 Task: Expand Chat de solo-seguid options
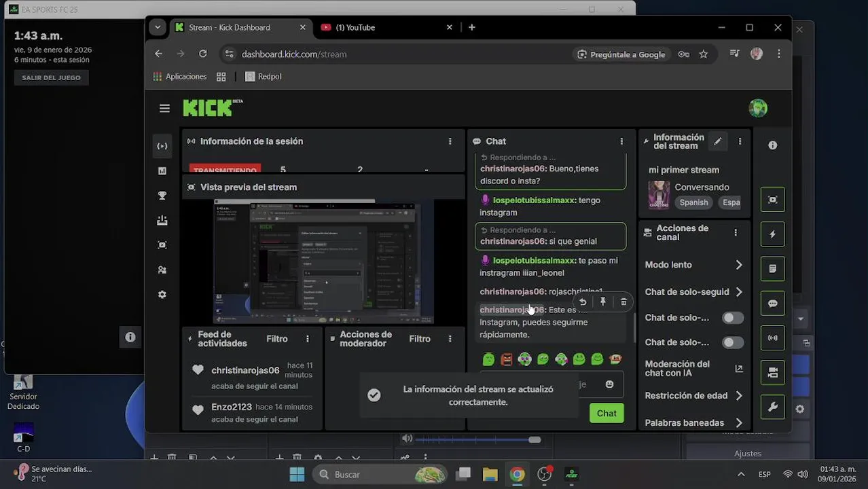tap(739, 292)
